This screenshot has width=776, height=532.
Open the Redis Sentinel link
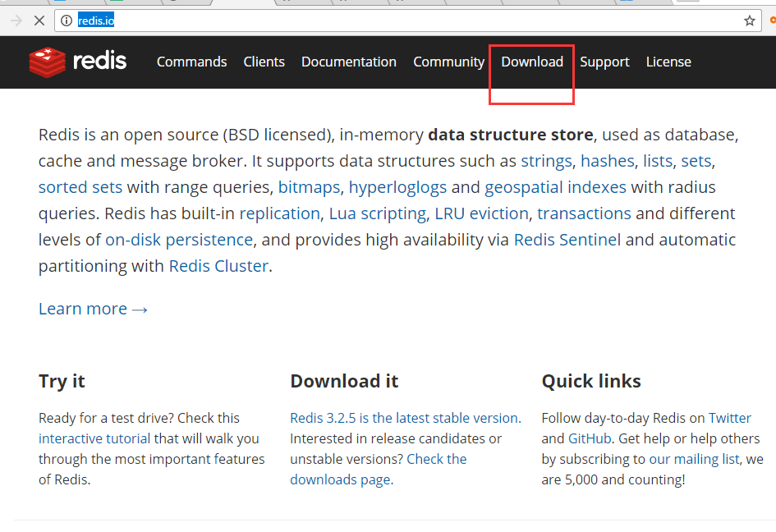567,240
